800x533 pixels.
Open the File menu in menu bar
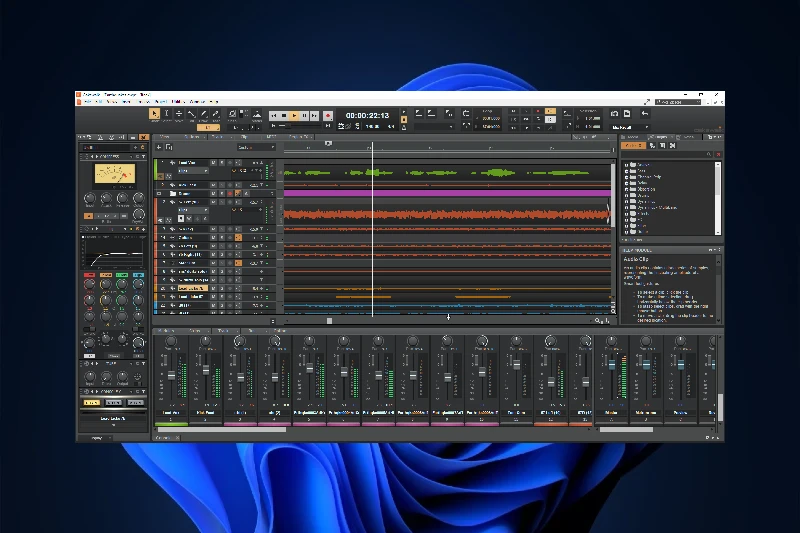(x=88, y=102)
